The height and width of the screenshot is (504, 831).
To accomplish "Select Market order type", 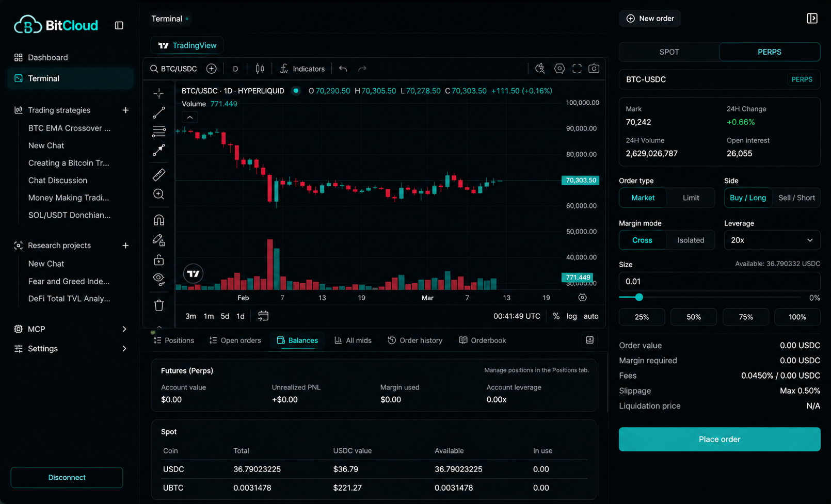I will (x=643, y=198).
